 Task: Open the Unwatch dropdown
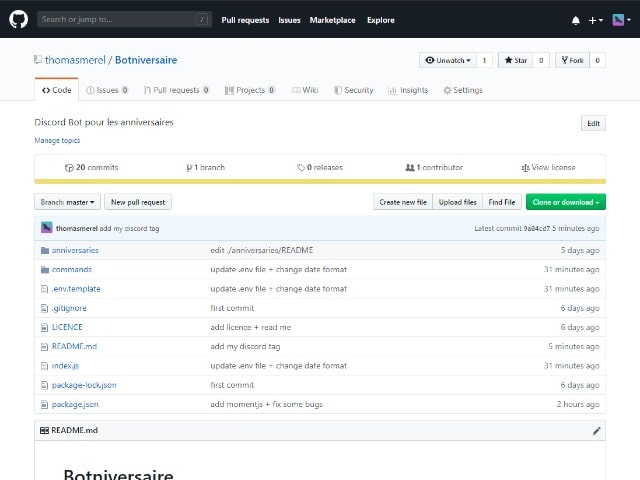[448, 60]
